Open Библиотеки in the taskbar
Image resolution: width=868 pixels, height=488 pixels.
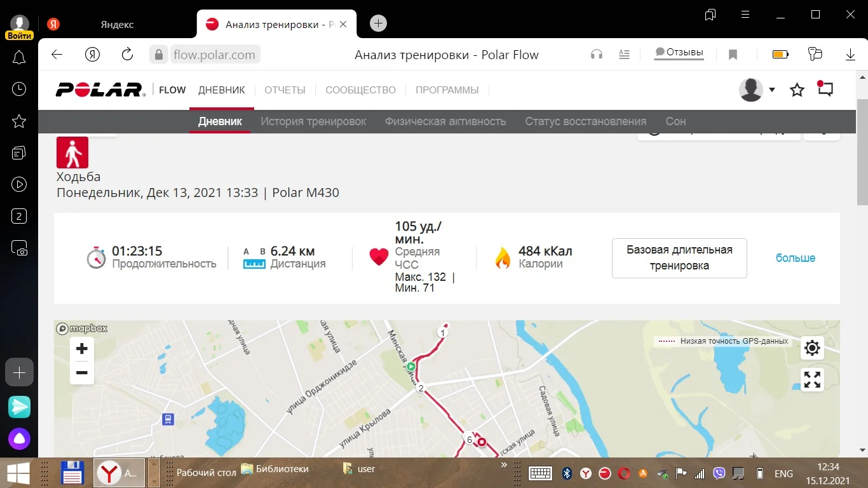point(275,470)
